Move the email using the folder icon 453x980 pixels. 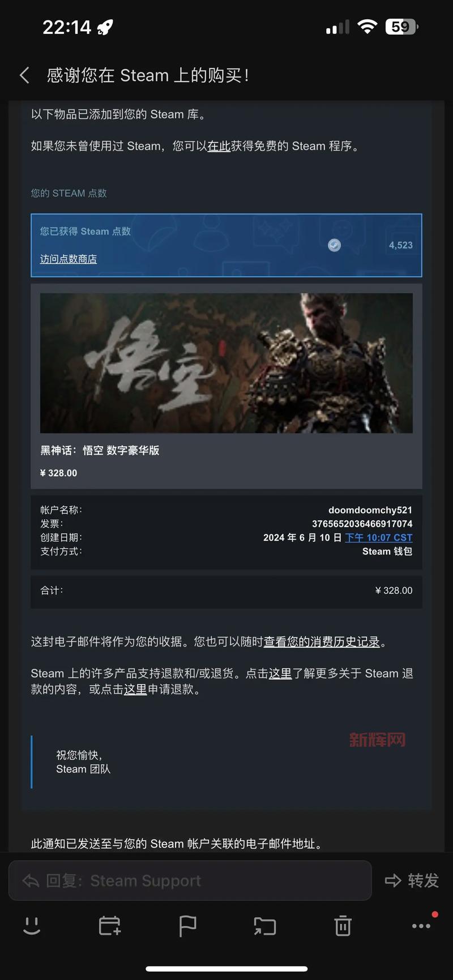[265, 926]
